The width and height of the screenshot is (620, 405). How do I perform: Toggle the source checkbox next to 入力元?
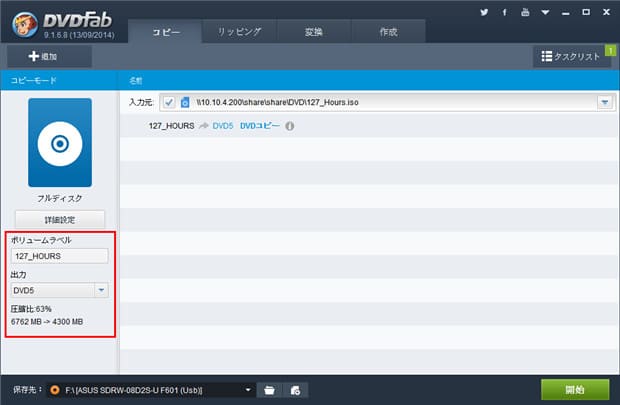[168, 103]
